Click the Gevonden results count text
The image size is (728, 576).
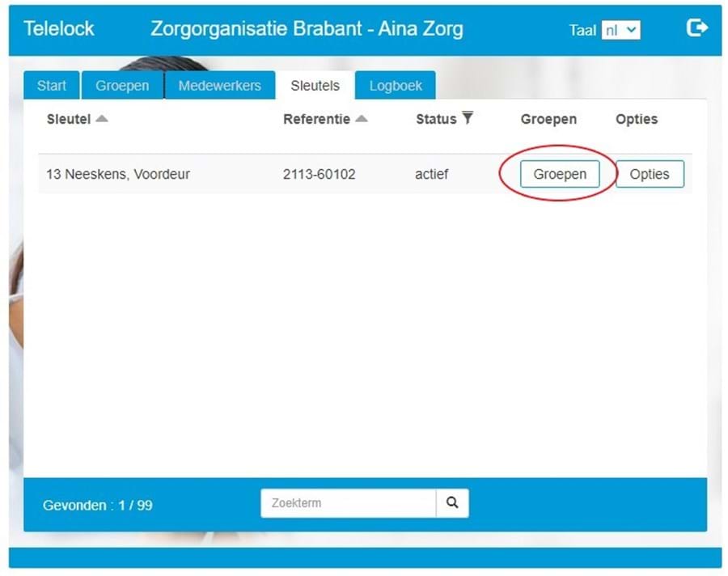[97, 506]
